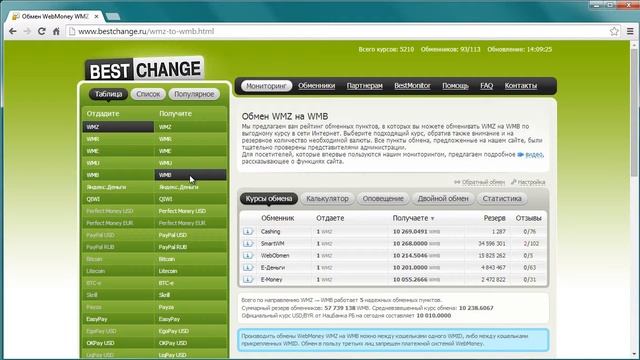Select WME in the Отдадите column
The image size is (640, 360).
(118, 151)
